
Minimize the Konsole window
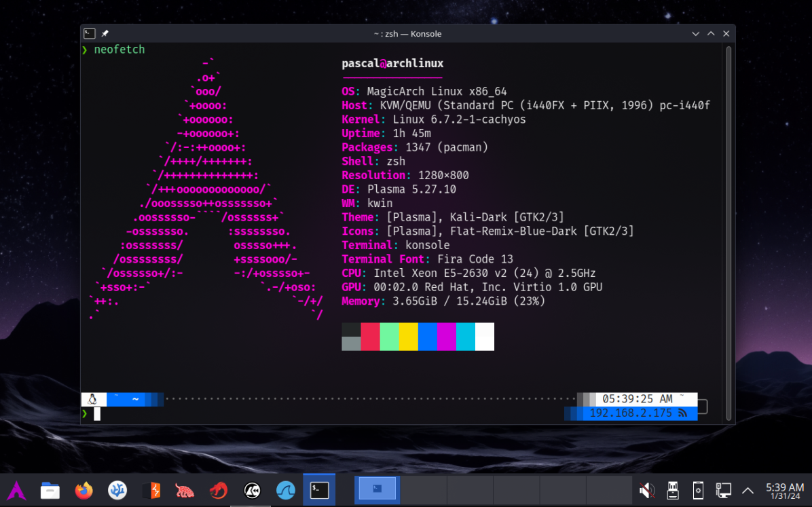695,34
